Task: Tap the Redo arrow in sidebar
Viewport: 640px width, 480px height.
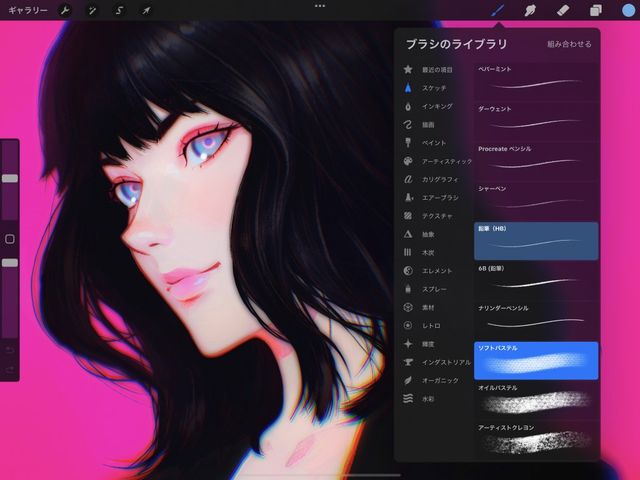Action: pyautogui.click(x=10, y=370)
